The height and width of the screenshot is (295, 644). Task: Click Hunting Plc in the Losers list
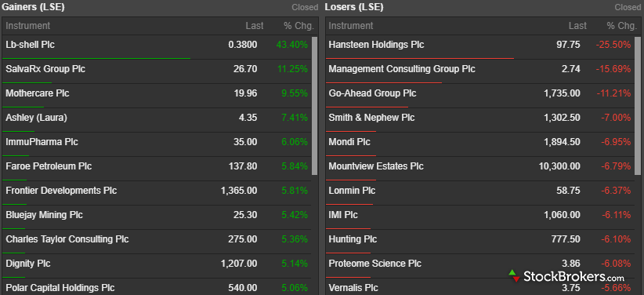click(353, 239)
